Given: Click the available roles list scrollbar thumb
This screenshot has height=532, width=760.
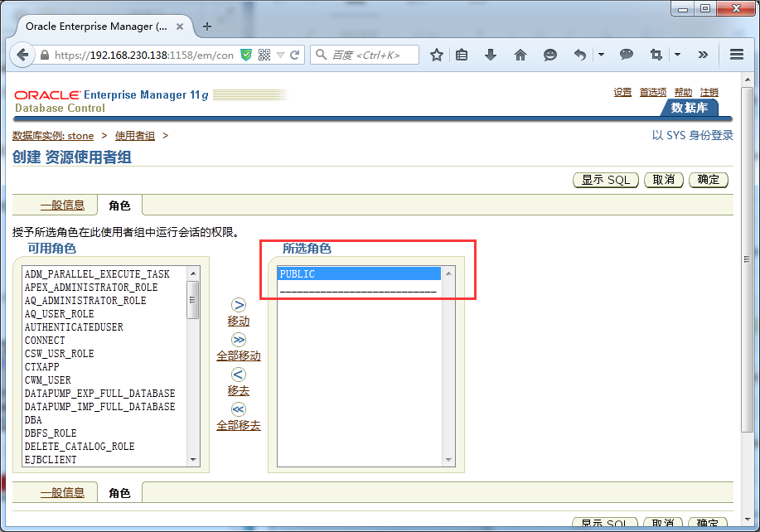Looking at the screenshot, I should point(192,299).
